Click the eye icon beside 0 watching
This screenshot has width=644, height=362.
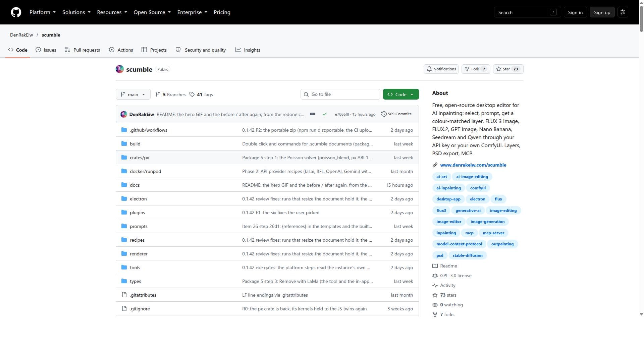(x=435, y=305)
